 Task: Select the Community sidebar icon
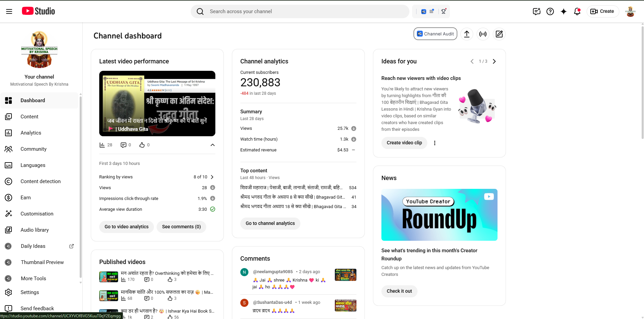point(9,149)
